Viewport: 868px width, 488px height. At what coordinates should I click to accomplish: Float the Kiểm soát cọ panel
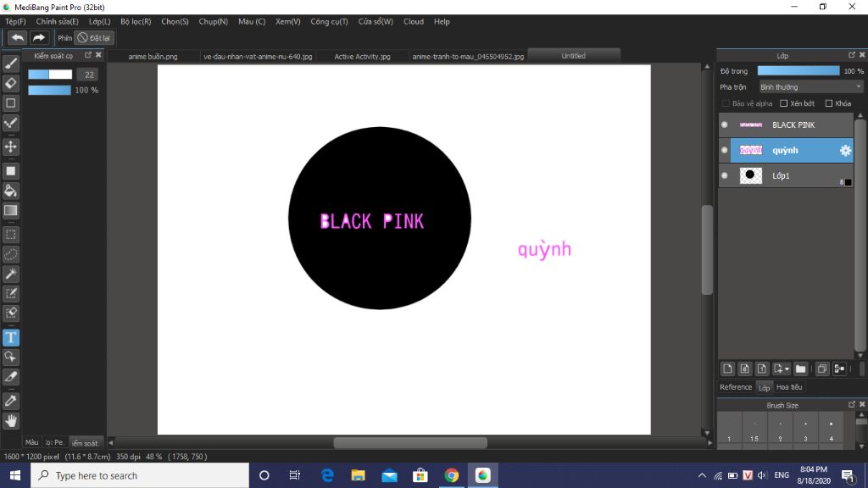click(88, 55)
